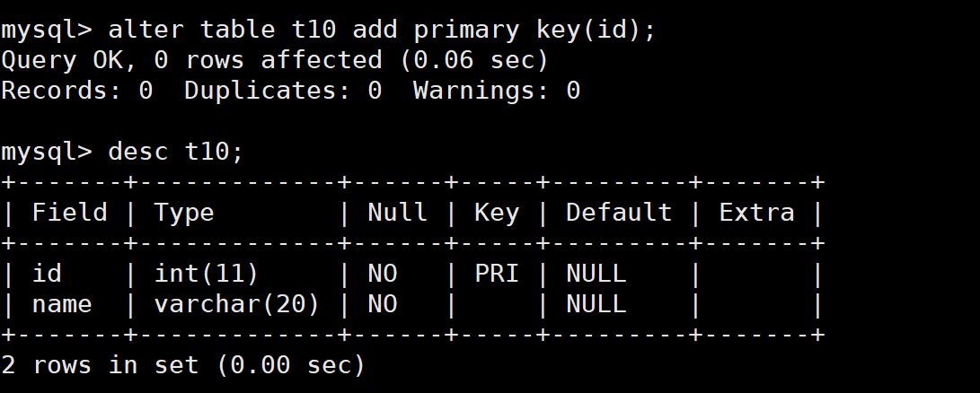Click the 'PRI' key value
The height and width of the screenshot is (393, 980).
496,274
